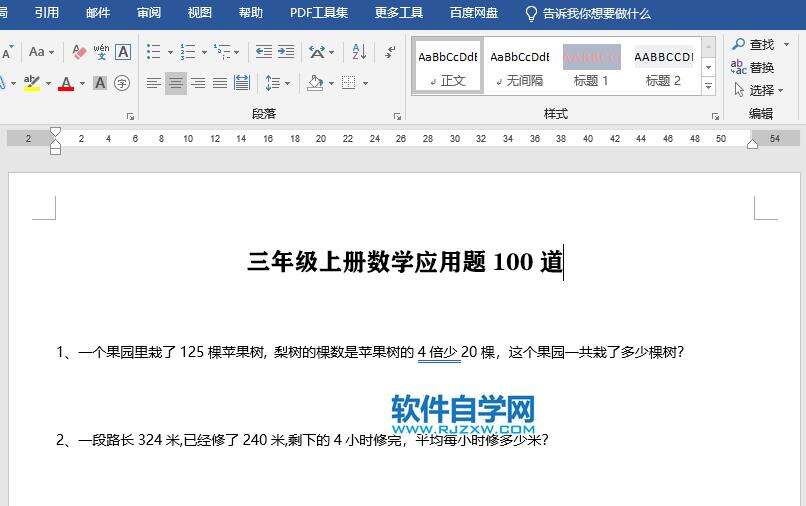806x506 pixels.
Task: Open the highlight color dropdown arrow
Action: click(x=48, y=83)
